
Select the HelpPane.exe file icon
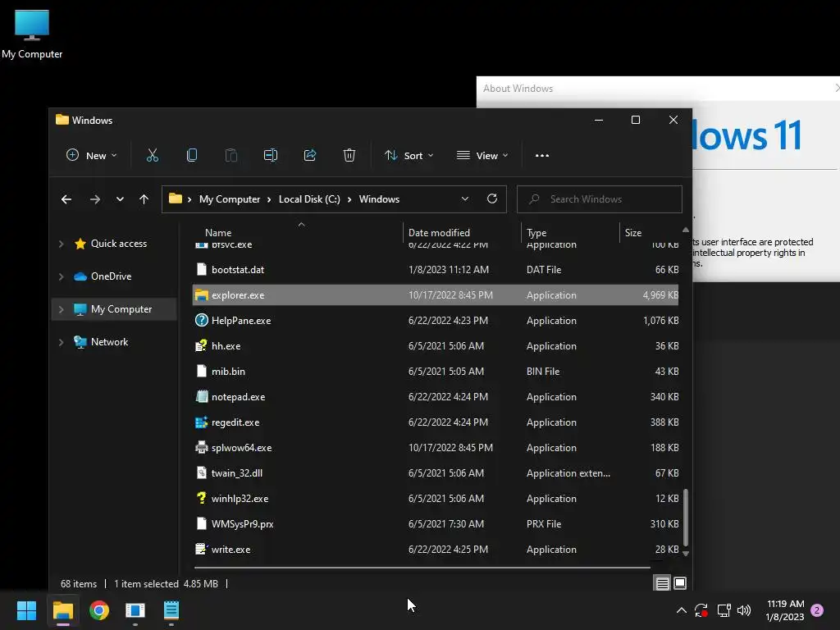click(x=202, y=321)
